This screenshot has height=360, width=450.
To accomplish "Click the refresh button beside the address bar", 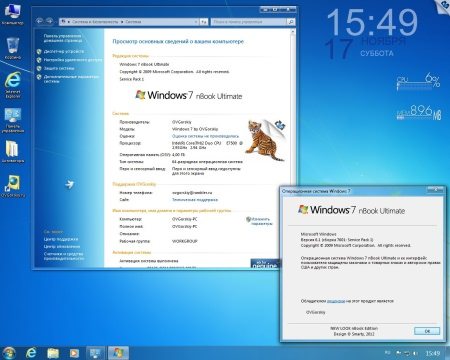I will pos(204,22).
